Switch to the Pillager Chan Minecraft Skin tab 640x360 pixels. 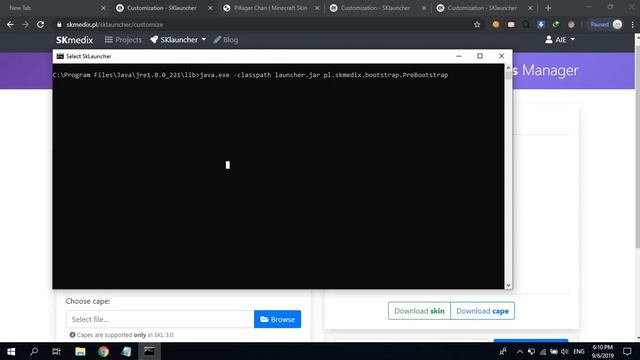271,8
